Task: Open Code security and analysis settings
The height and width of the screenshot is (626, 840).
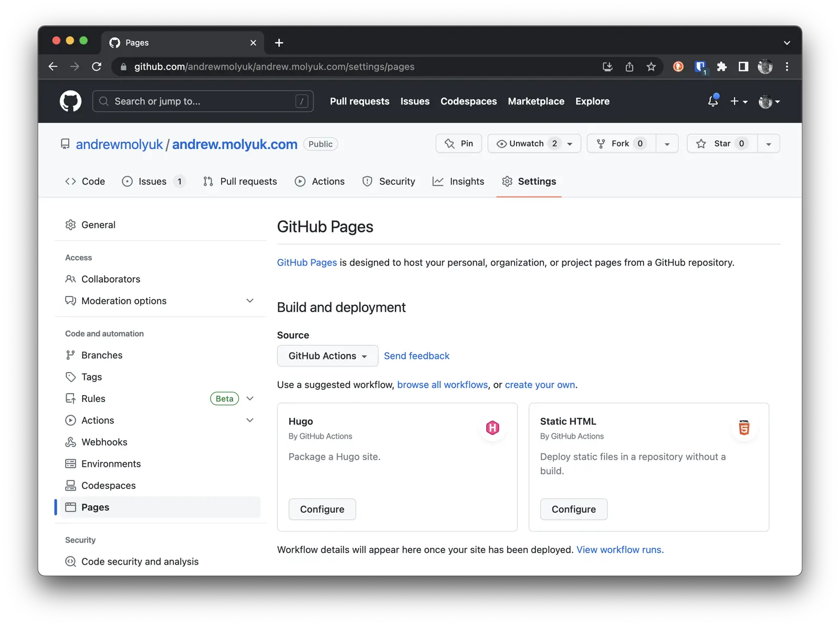Action: point(140,561)
